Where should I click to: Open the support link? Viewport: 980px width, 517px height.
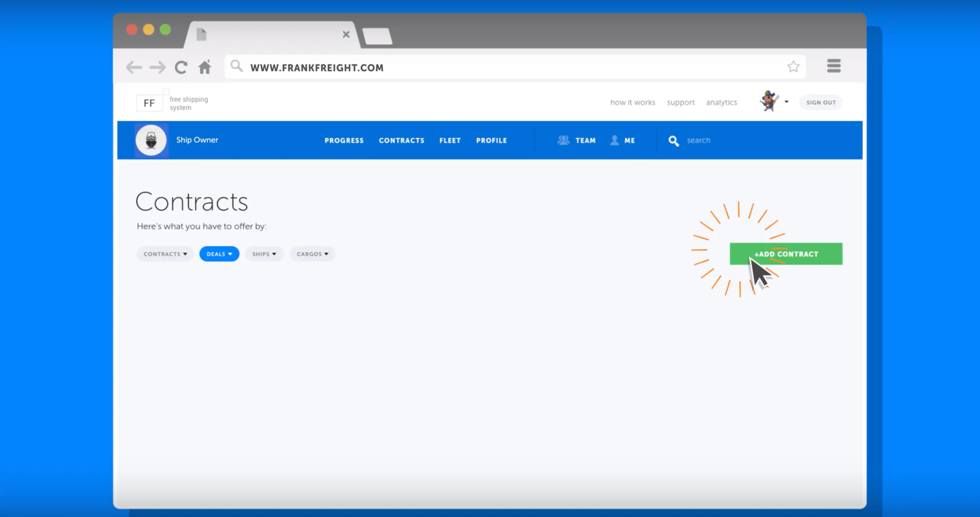point(680,103)
